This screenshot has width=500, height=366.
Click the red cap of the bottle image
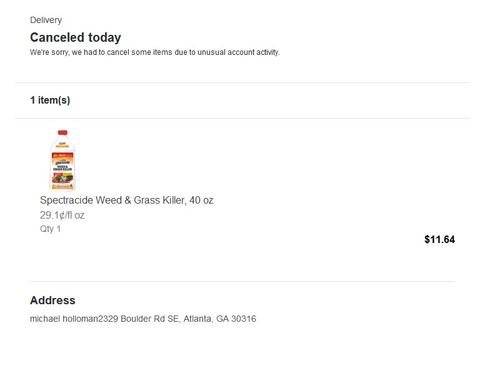(62, 132)
